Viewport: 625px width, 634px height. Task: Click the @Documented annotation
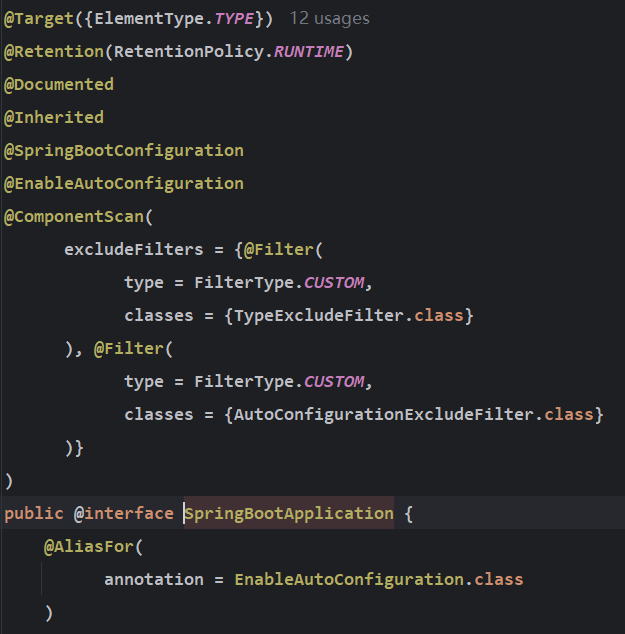tap(59, 85)
